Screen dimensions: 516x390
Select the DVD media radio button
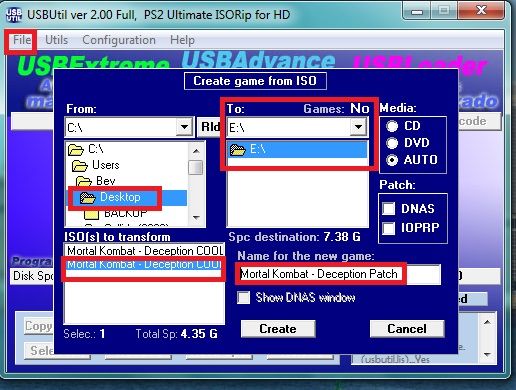(x=392, y=143)
